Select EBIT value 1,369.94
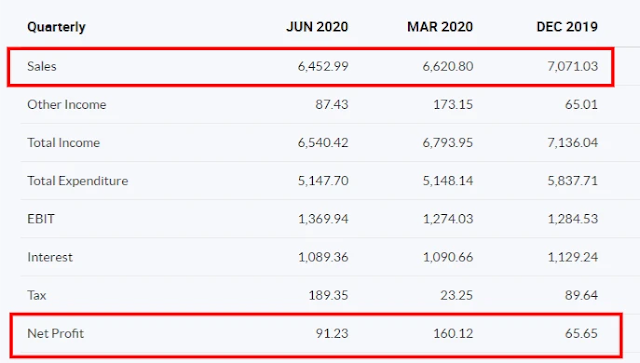The image size is (640, 363). pos(323,219)
